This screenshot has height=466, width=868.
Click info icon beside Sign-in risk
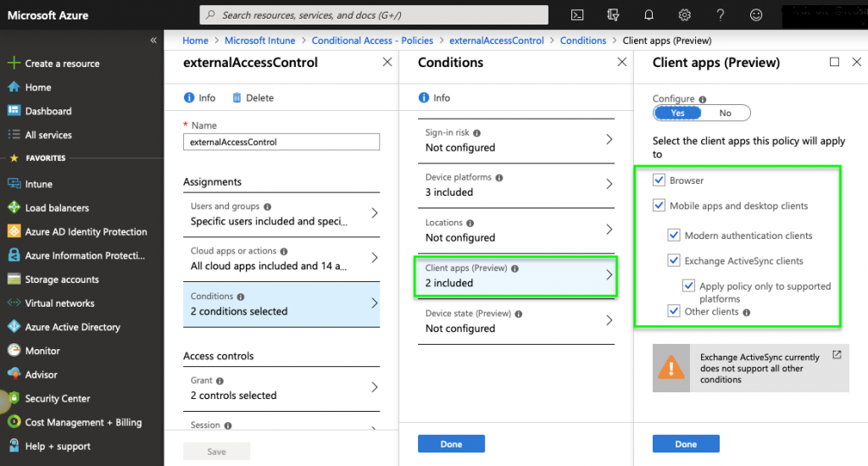coord(476,133)
